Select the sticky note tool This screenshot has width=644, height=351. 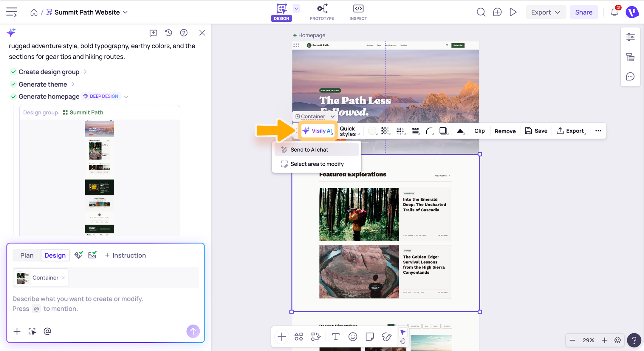370,337
